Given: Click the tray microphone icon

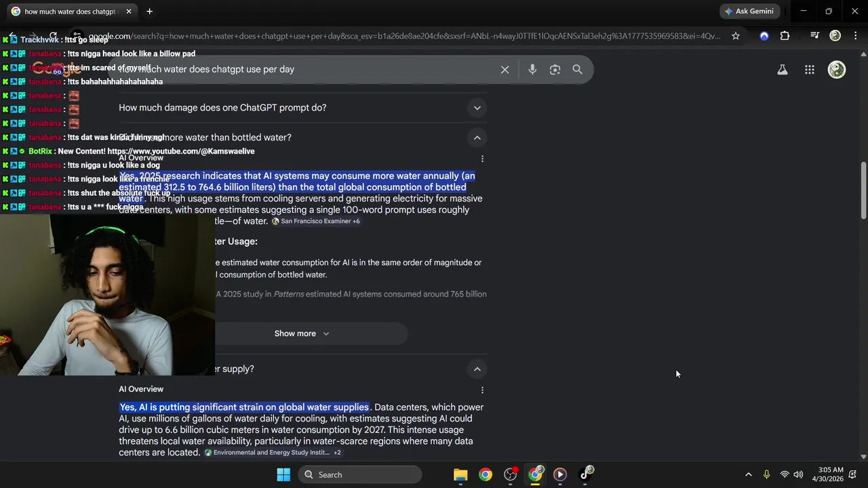Looking at the screenshot, I should tap(766, 474).
